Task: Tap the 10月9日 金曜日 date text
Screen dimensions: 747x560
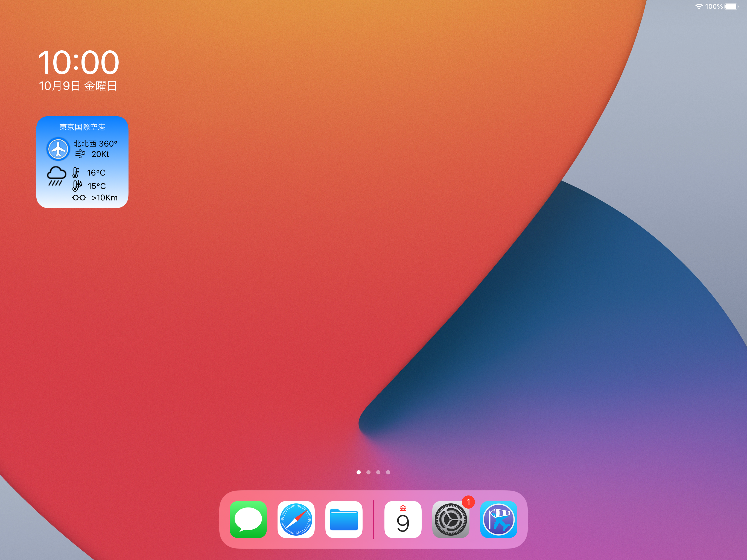Action: click(x=78, y=86)
